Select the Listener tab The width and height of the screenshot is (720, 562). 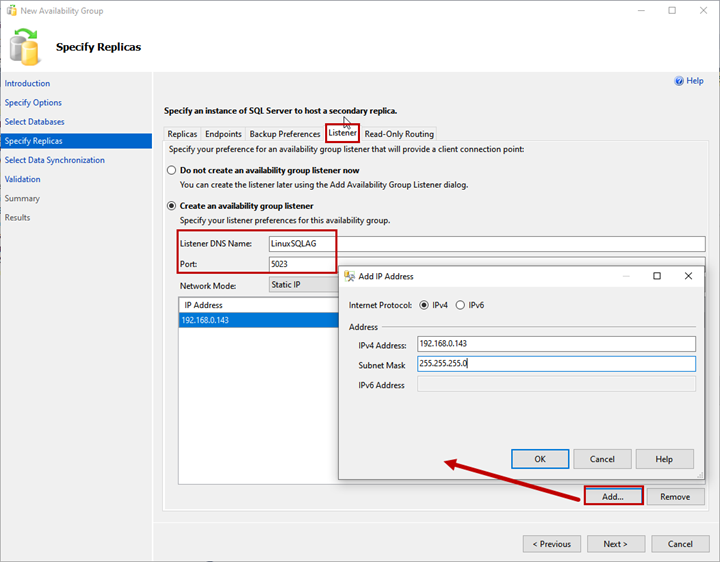(x=342, y=133)
